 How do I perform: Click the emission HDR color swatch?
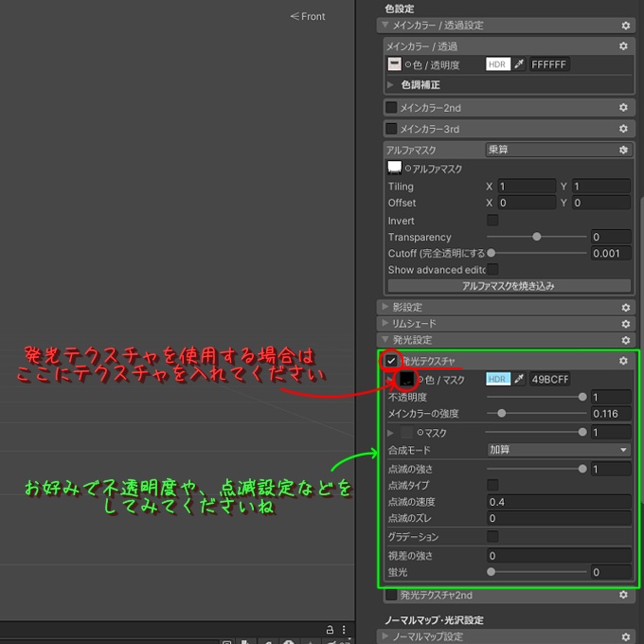(498, 379)
